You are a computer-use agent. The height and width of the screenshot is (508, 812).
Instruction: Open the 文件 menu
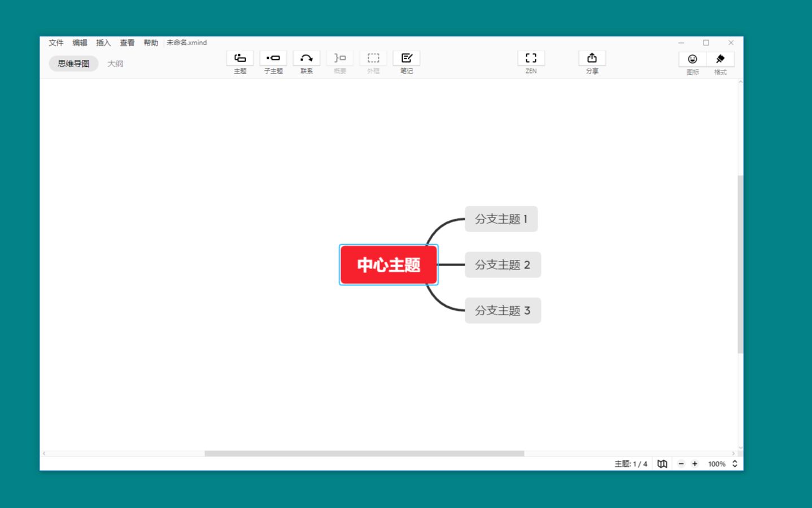(56, 43)
